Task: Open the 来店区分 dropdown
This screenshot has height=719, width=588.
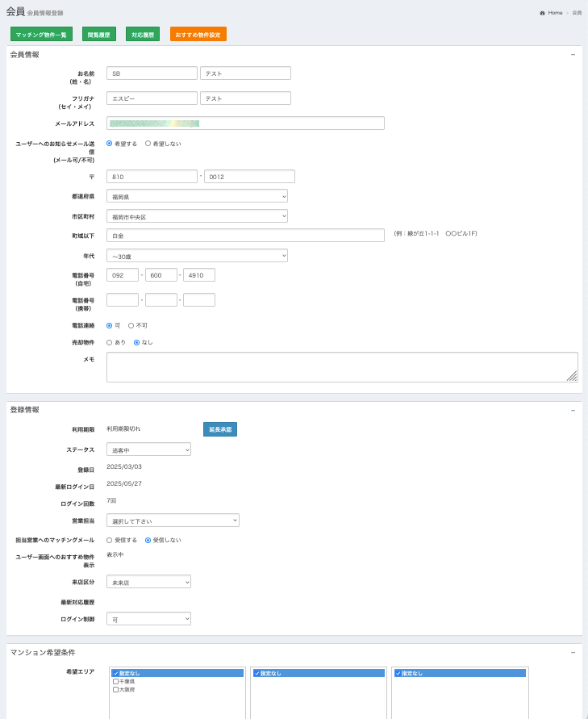Action: [x=148, y=582]
